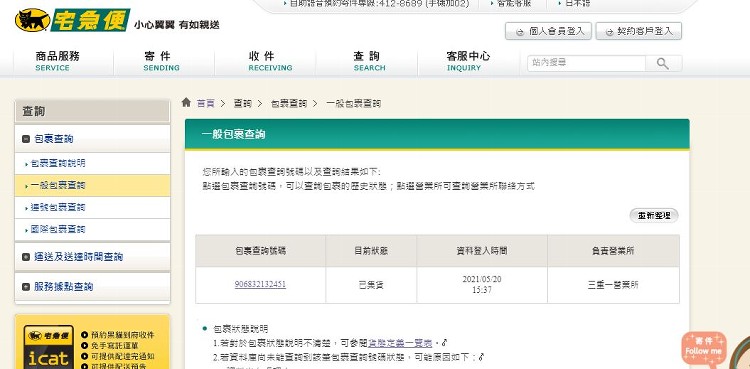Open the 收件 RECEIVING menu
Viewport: 750px width, 369px height.
tap(270, 61)
